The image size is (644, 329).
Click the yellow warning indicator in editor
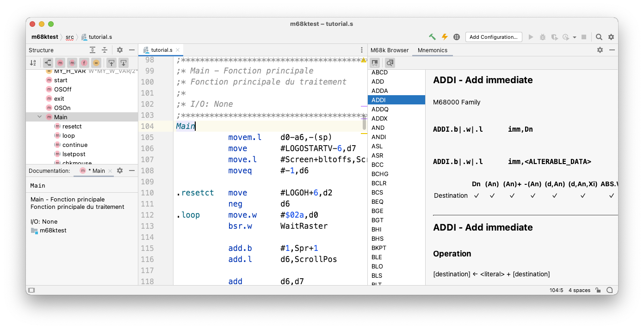[x=364, y=61]
